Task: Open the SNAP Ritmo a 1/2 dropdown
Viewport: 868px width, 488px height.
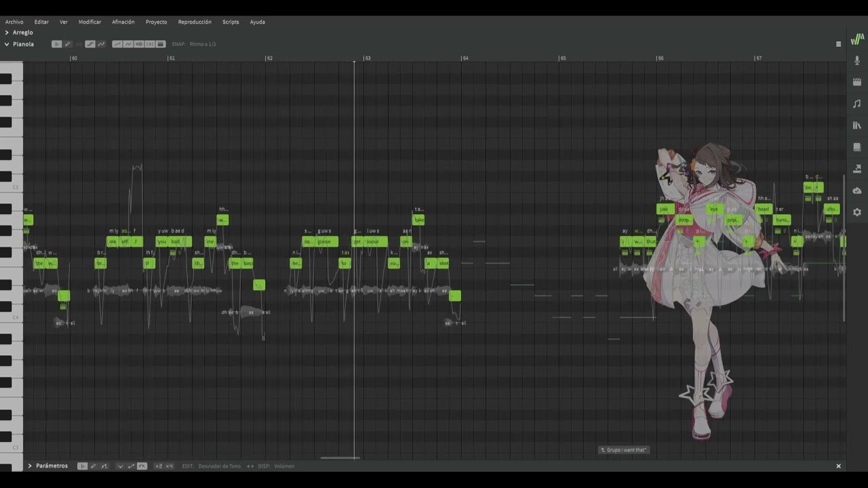Action: coord(203,44)
